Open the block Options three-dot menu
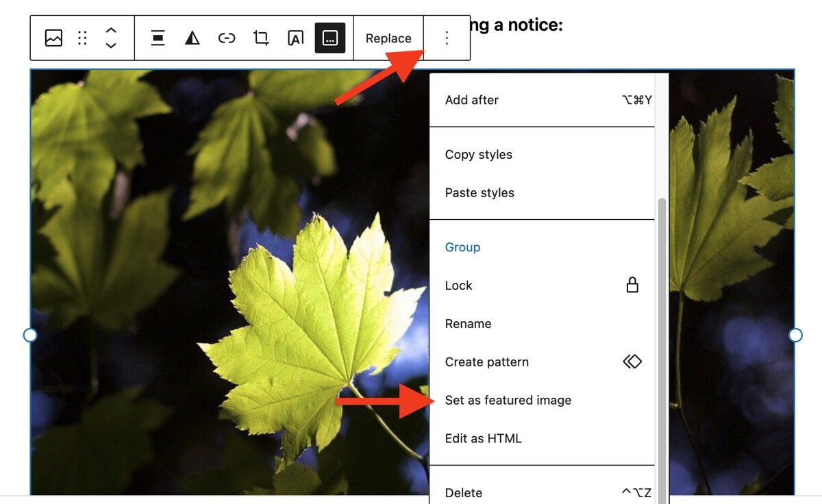 pos(446,38)
